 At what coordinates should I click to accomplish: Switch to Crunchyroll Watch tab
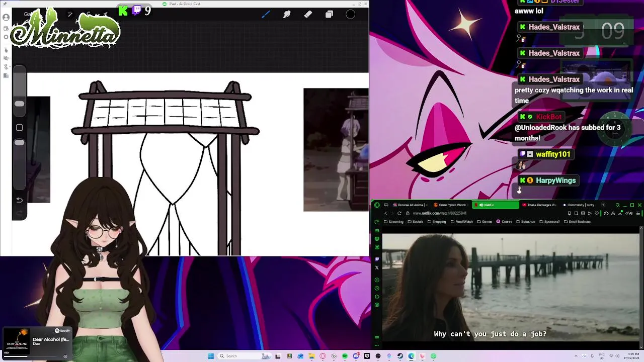tap(450, 205)
